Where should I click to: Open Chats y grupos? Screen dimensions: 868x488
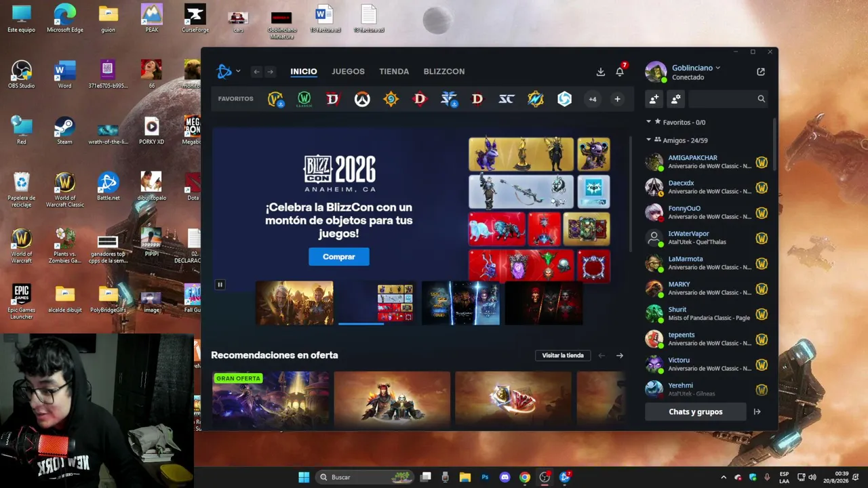696,411
